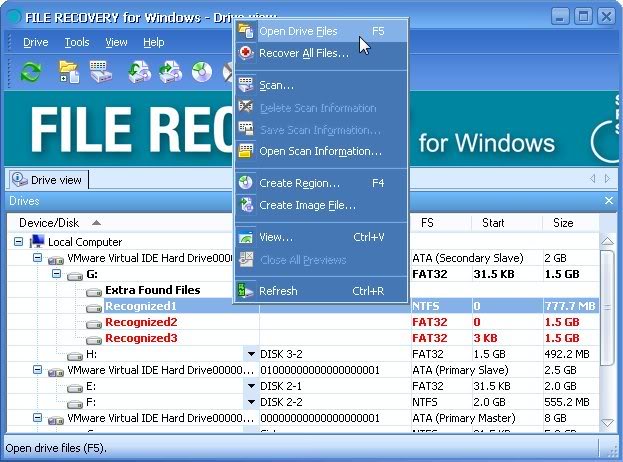Select the Extra Found Files item
The image size is (623, 462).
(153, 290)
